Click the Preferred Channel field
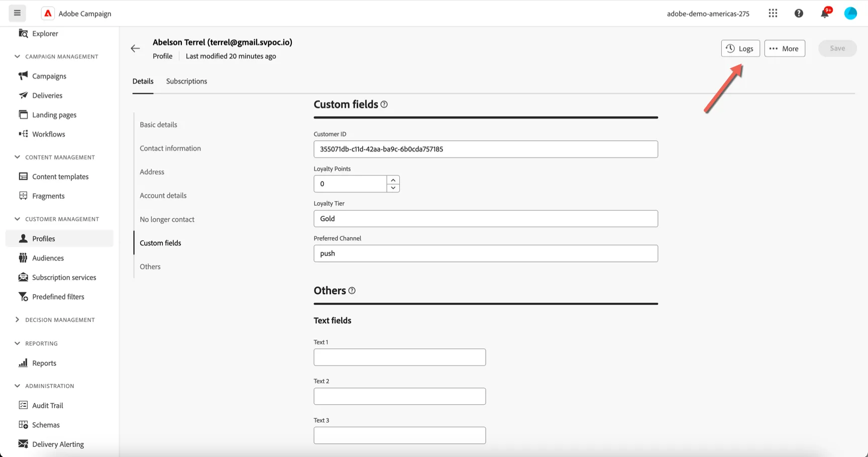The height and width of the screenshot is (457, 868). [486, 253]
